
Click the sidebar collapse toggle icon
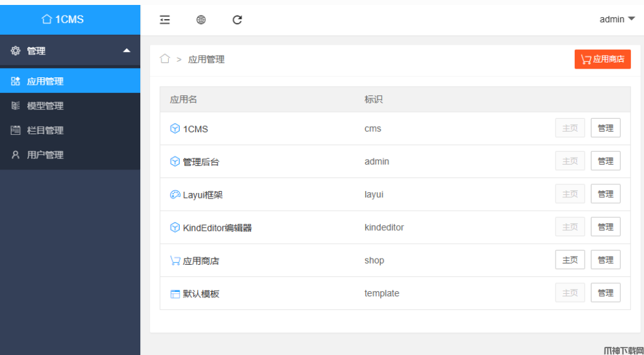(164, 20)
